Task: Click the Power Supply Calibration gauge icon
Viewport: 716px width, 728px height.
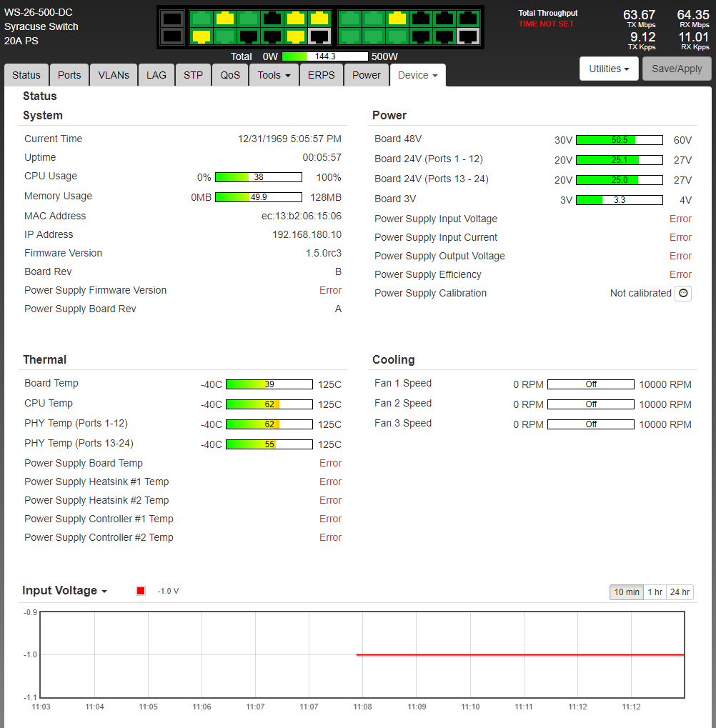Action: tap(683, 293)
